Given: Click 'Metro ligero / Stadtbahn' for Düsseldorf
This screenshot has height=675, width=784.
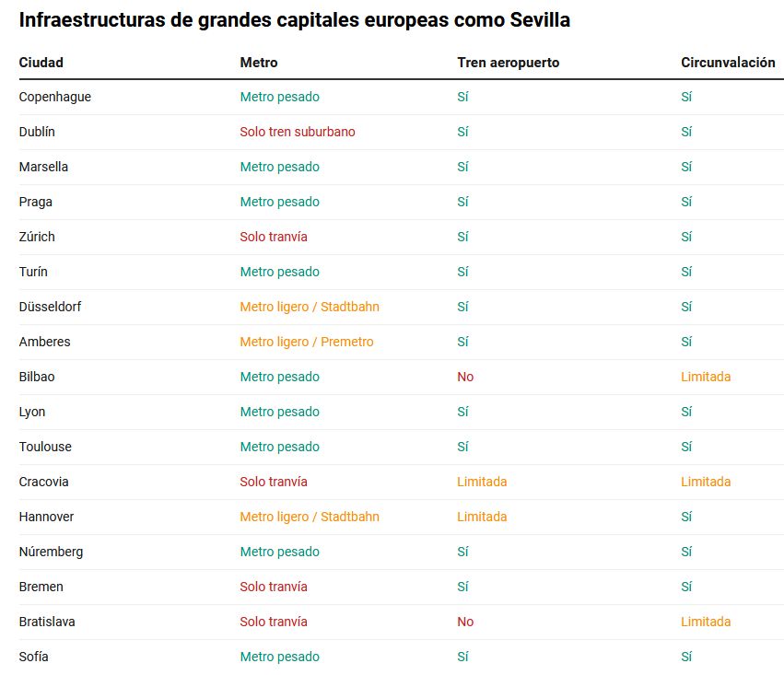Looking at the screenshot, I should 310,307.
